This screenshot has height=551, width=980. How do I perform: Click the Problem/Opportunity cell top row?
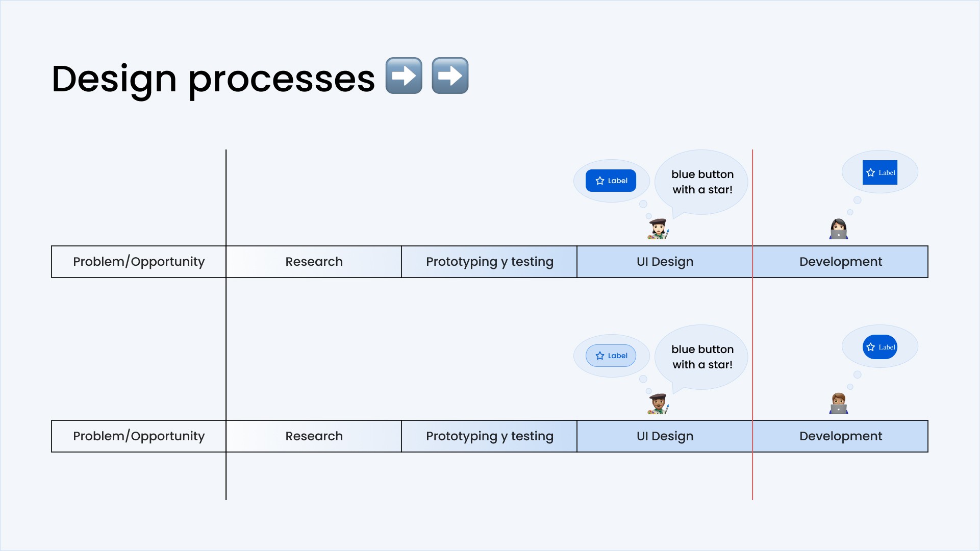[x=139, y=261]
